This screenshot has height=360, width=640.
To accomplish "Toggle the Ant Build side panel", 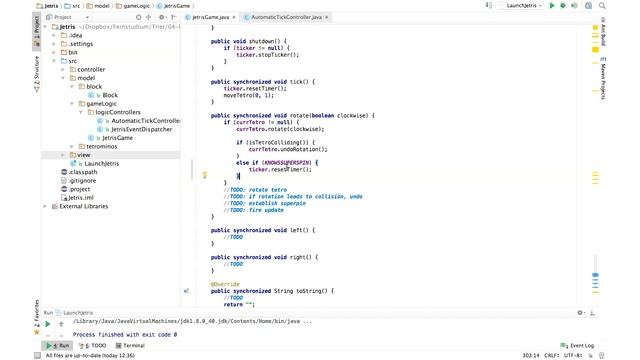I will pyautogui.click(x=603, y=32).
